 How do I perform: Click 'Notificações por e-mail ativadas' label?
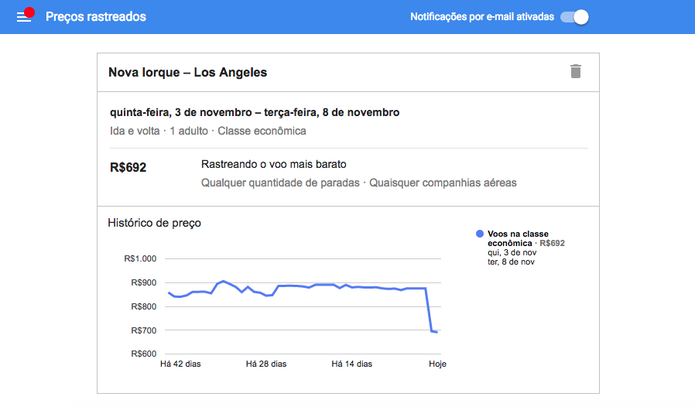[x=482, y=17]
